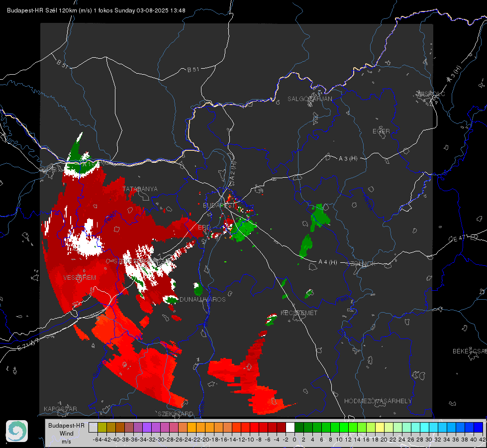487x448 pixels.
Task: Click the legend value '-64' at far left
Action: 98,440
